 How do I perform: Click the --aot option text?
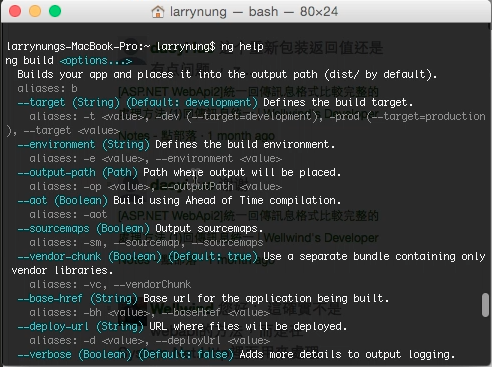(32, 200)
